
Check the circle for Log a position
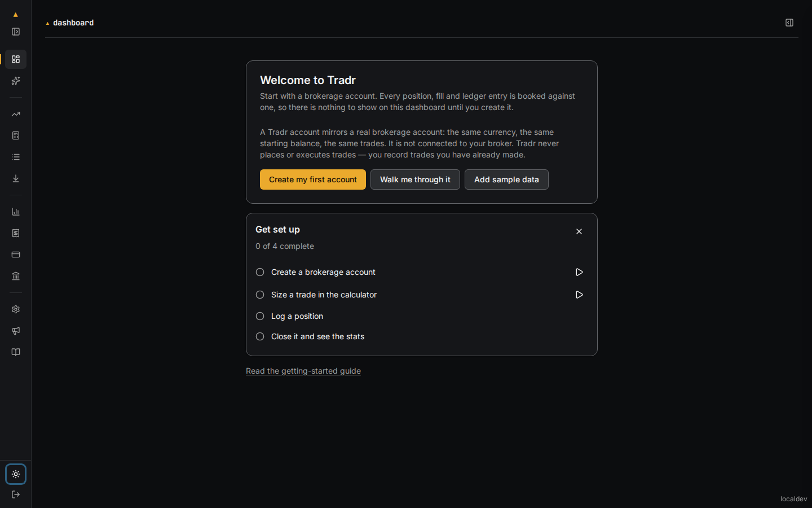point(260,316)
